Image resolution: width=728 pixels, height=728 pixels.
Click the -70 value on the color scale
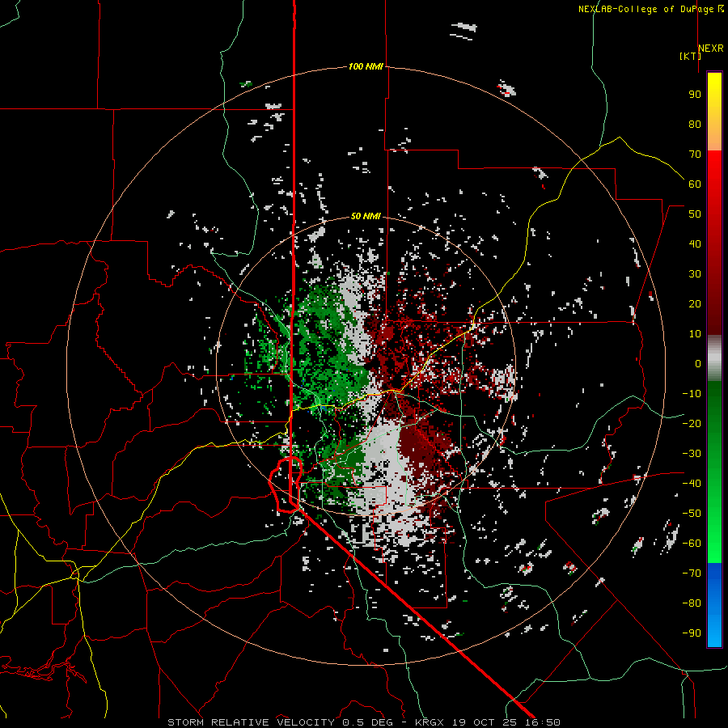coord(692,574)
